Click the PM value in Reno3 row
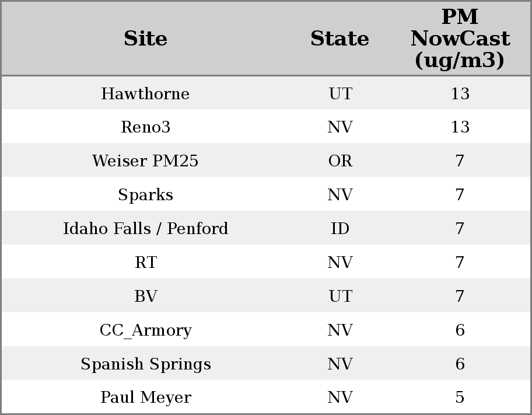This screenshot has height=415, width=532. [x=460, y=127]
